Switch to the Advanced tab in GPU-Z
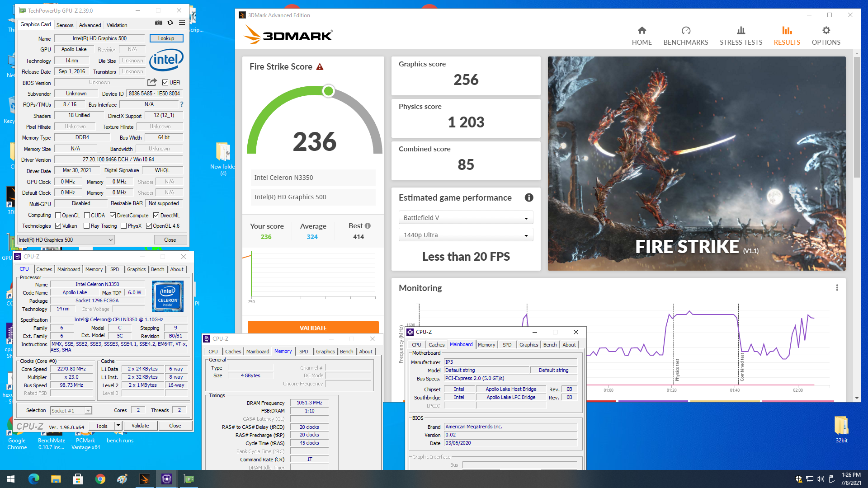Viewport: 868px width, 488px height. (90, 25)
